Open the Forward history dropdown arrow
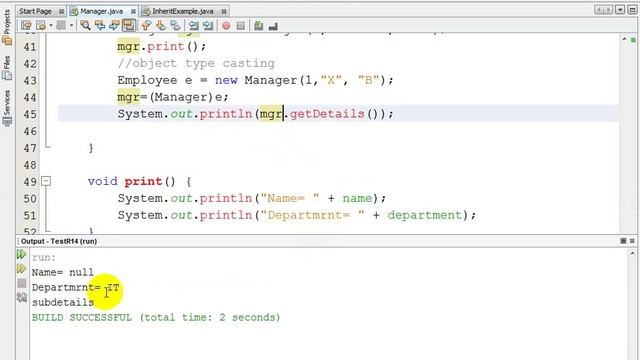640x360 pixels. [71, 26]
